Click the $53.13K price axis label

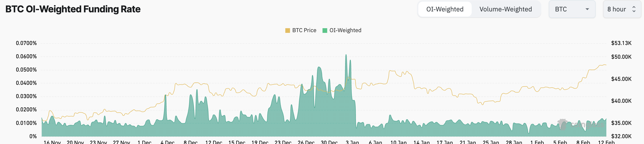click(x=621, y=43)
